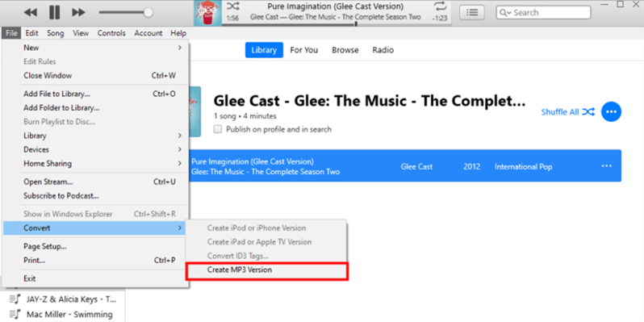Viewport: 644px width, 322px height.
Task: Pause the currently playing song
Action: [x=54, y=13]
